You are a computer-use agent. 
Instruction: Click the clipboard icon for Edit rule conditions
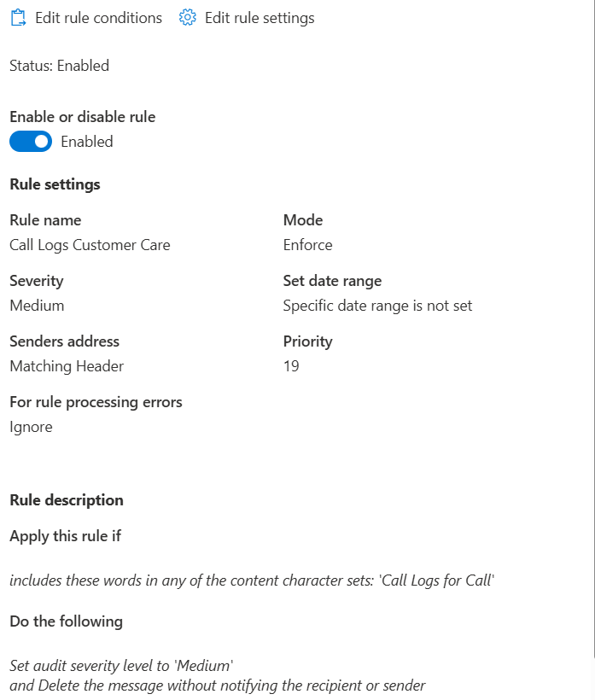(18, 18)
